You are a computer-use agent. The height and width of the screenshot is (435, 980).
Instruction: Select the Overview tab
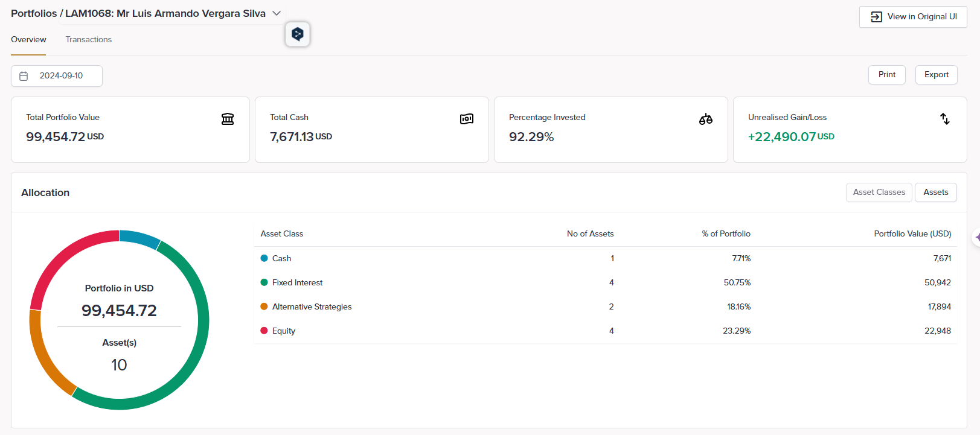point(28,40)
